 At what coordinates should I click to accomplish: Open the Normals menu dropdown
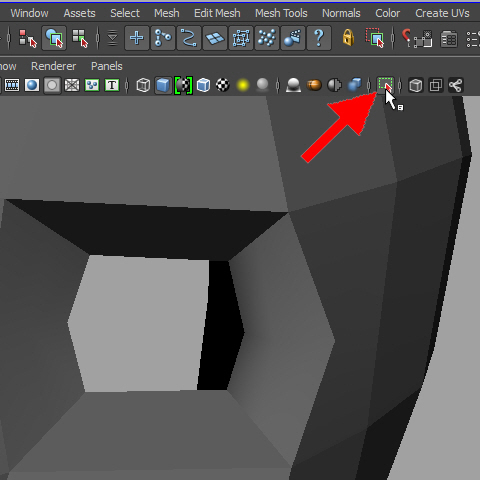point(341,13)
